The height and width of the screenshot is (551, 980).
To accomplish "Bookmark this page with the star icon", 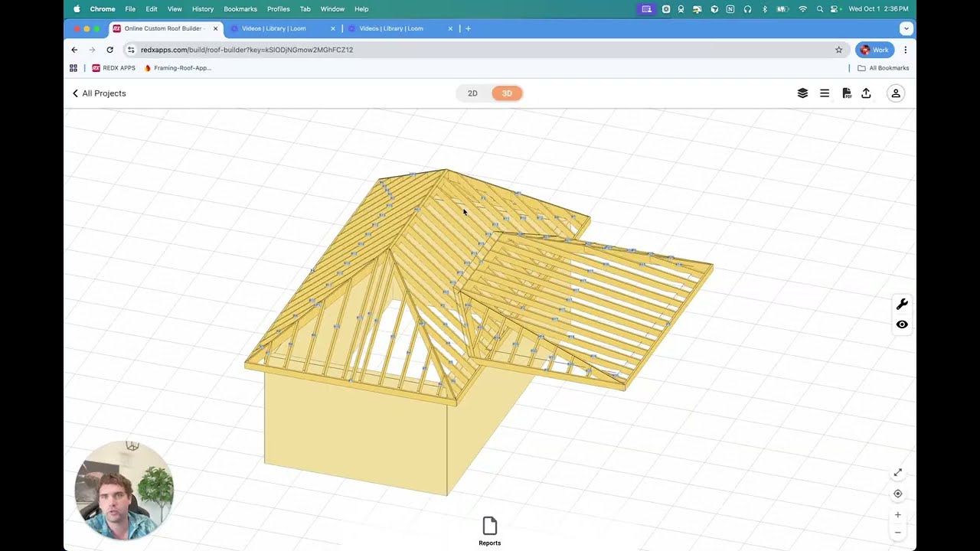I will [x=839, y=50].
